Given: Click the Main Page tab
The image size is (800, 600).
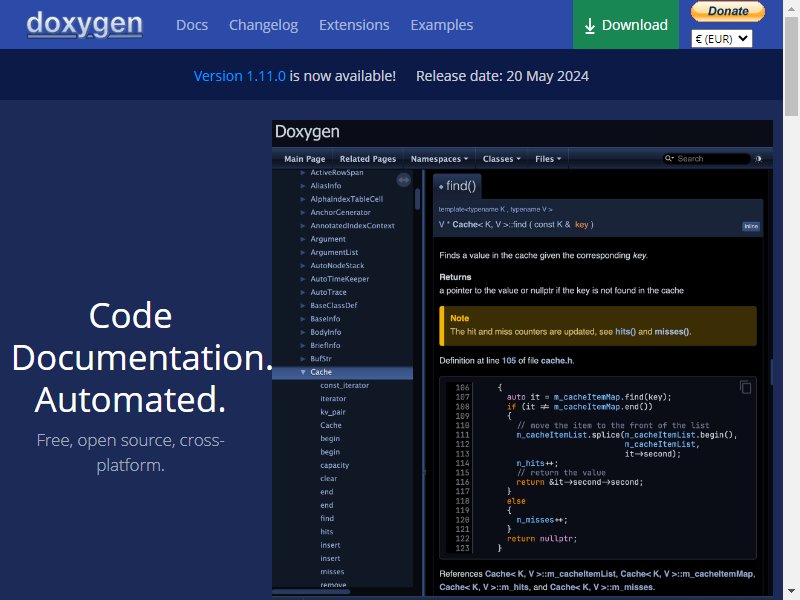Looking at the screenshot, I should tap(305, 159).
